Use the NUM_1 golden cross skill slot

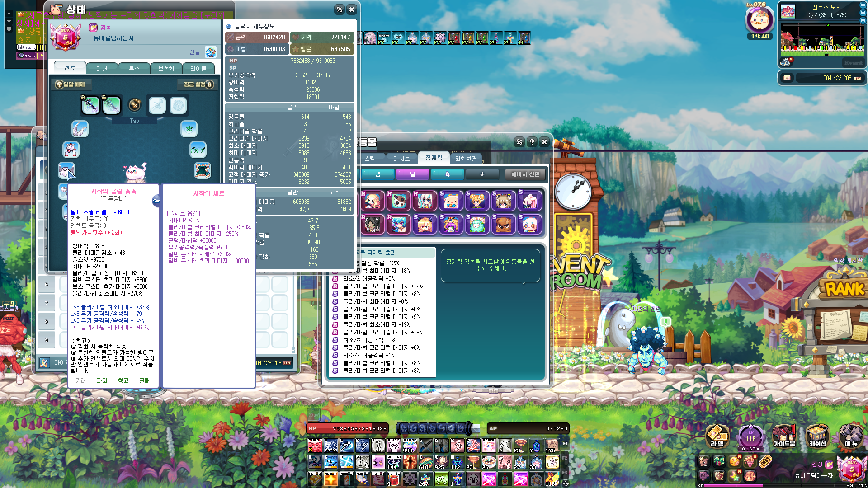[330, 479]
